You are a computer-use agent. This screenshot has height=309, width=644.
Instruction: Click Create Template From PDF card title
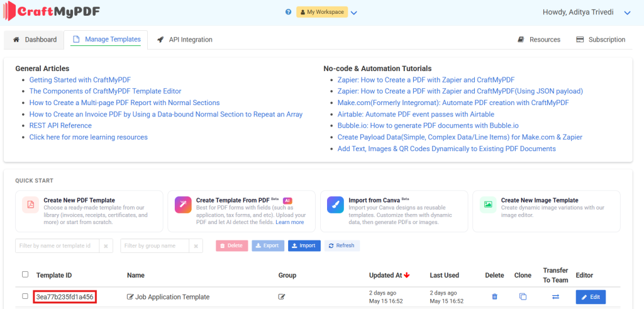point(233,200)
